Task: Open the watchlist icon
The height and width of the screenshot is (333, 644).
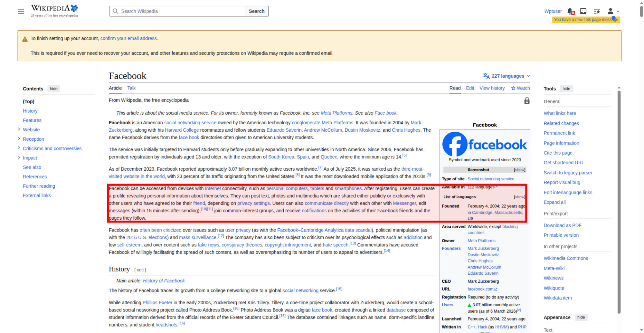Action: pos(597,11)
